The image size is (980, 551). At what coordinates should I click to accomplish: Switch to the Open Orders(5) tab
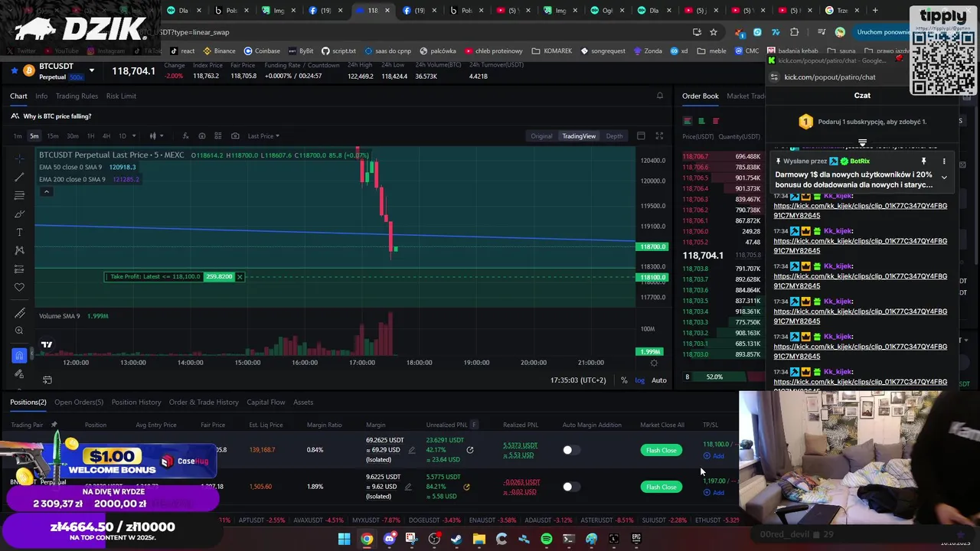pyautogui.click(x=79, y=402)
